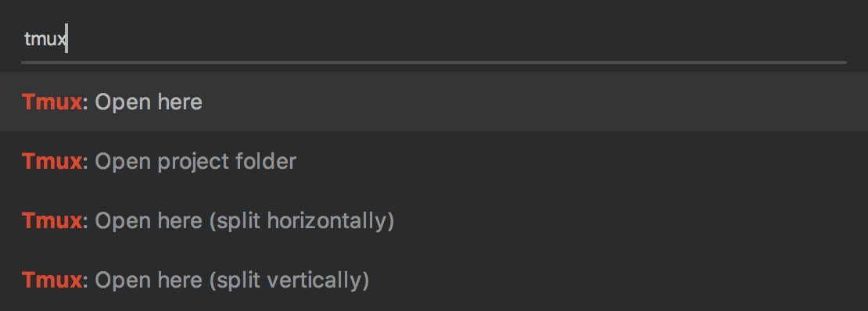Open Tmux here from the top result
The width and height of the screenshot is (868, 311).
click(434, 102)
